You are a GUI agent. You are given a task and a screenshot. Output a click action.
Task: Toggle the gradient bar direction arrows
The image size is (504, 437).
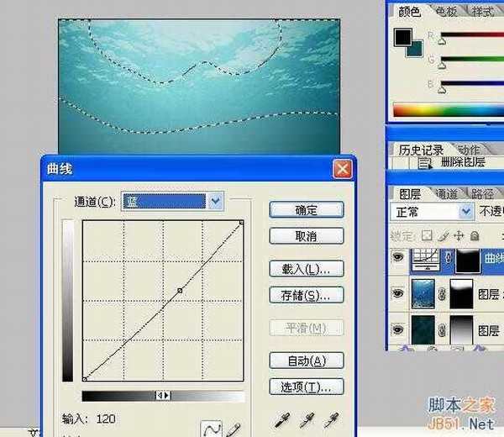point(163,395)
